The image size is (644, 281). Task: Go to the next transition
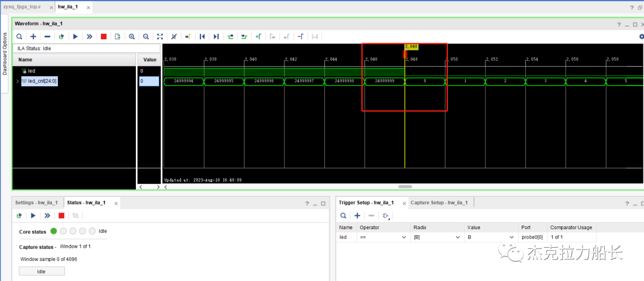tap(244, 36)
